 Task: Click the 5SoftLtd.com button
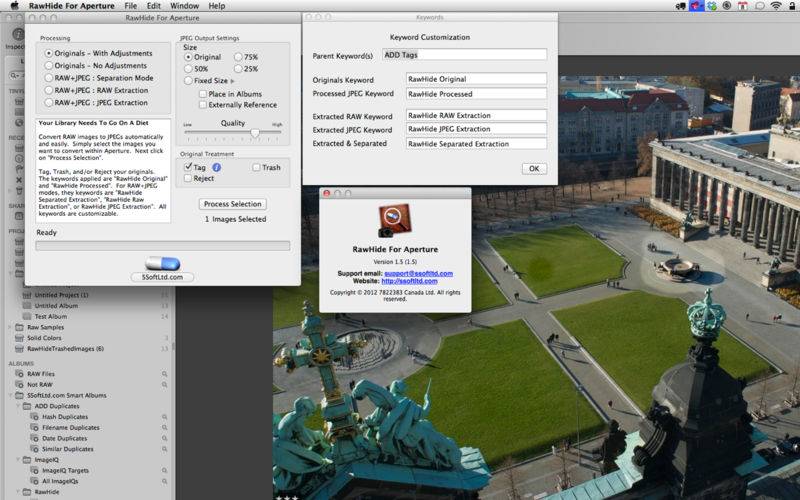point(162,277)
